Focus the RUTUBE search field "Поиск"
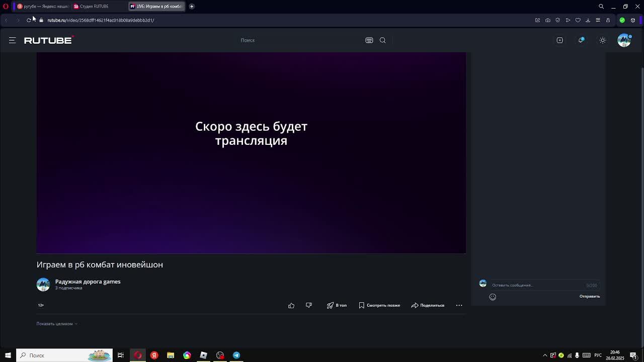644x362 pixels. pyautogui.click(x=299, y=40)
